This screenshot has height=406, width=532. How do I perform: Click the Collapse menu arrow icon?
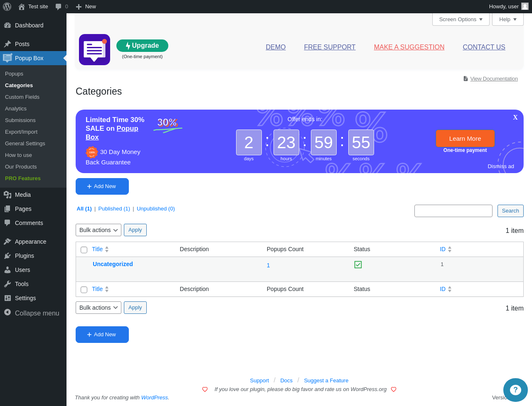pos(7,312)
